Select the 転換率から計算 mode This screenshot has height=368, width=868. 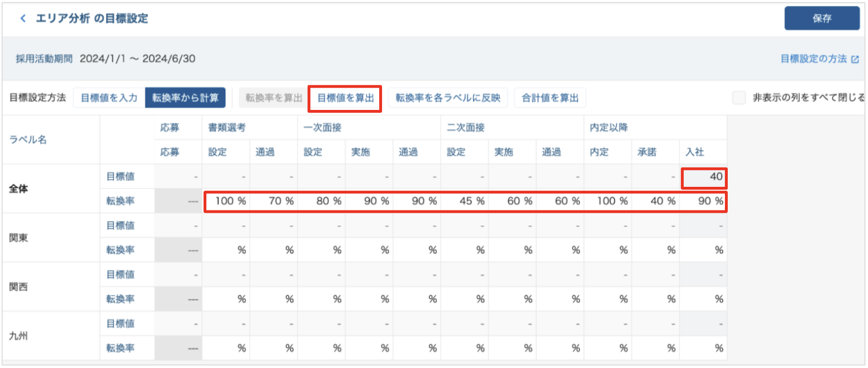pyautogui.click(x=185, y=98)
